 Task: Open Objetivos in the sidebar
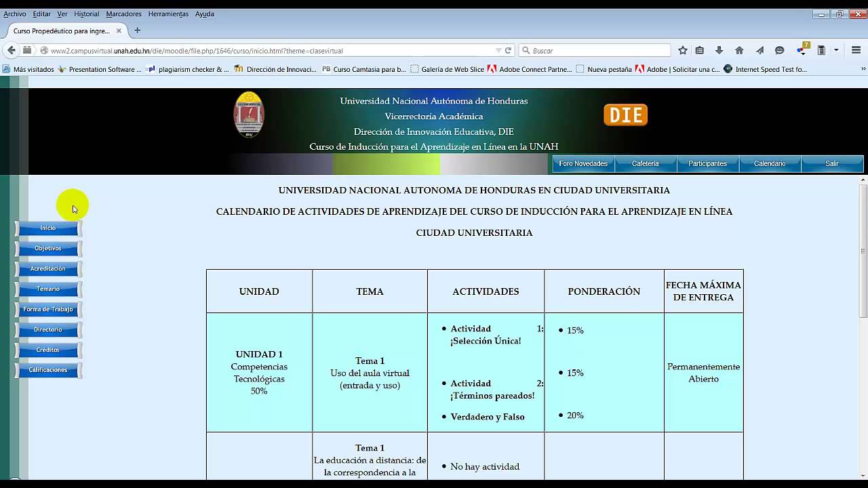(x=47, y=248)
